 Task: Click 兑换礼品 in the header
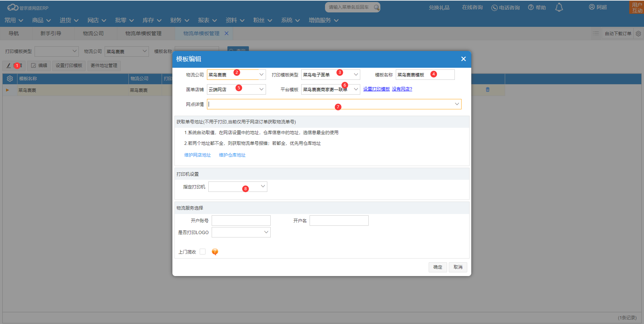(x=439, y=7)
